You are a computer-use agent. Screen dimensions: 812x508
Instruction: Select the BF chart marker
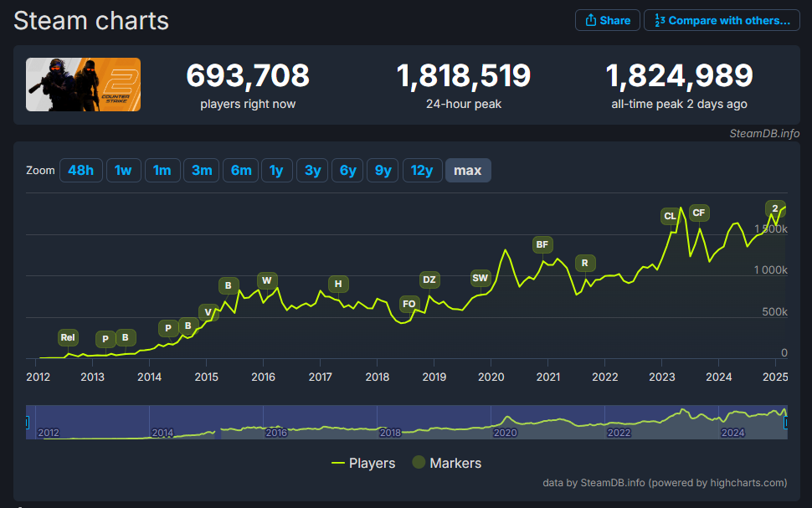[x=542, y=244]
